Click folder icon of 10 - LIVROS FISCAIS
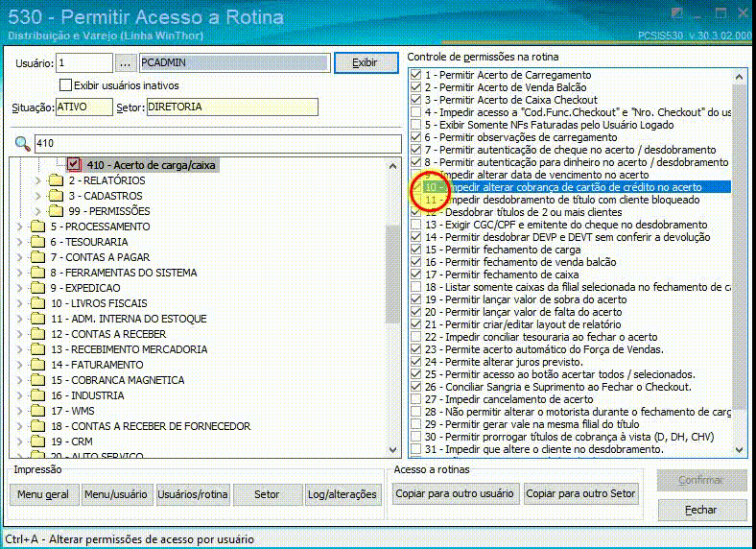Screen dimensions: 756x549 pos(37,303)
